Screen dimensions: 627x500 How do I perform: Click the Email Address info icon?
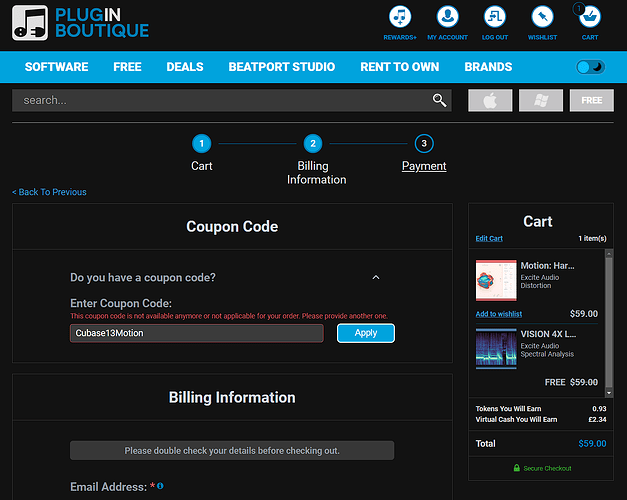160,486
